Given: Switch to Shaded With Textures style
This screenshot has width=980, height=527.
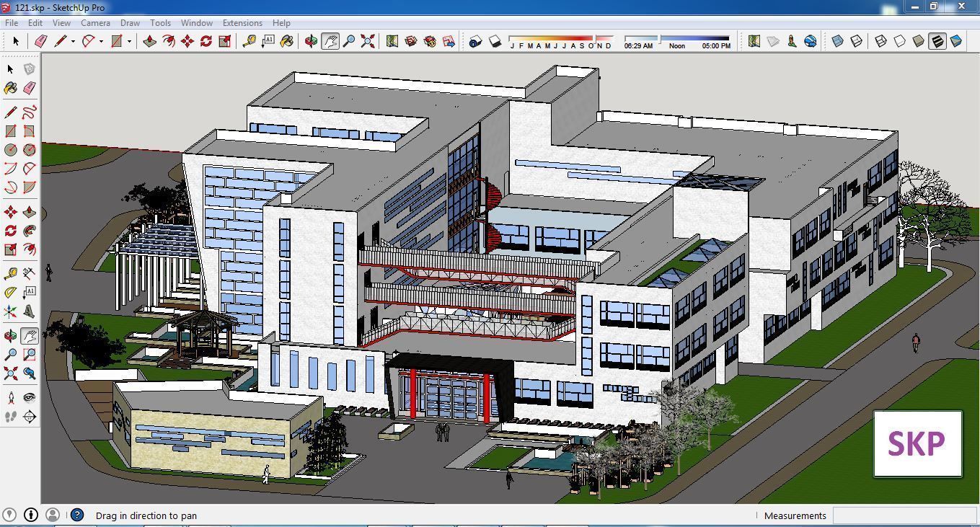Looking at the screenshot, I should click(x=937, y=41).
